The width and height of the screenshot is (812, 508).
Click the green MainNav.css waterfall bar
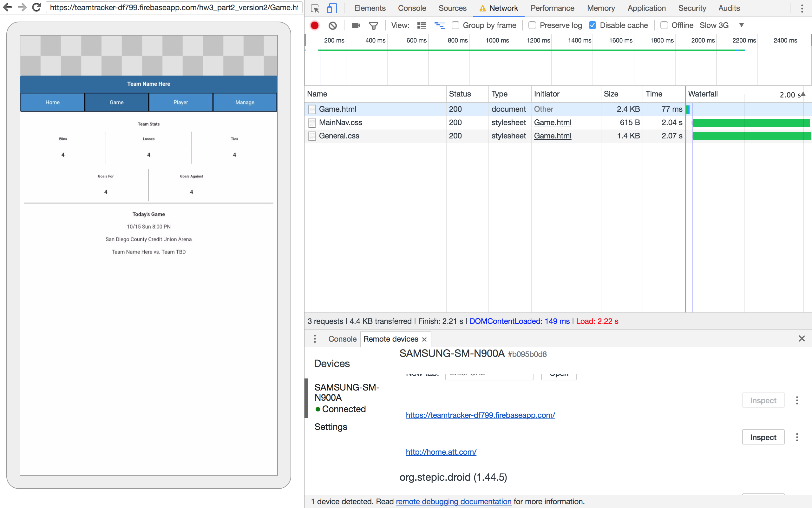point(751,123)
